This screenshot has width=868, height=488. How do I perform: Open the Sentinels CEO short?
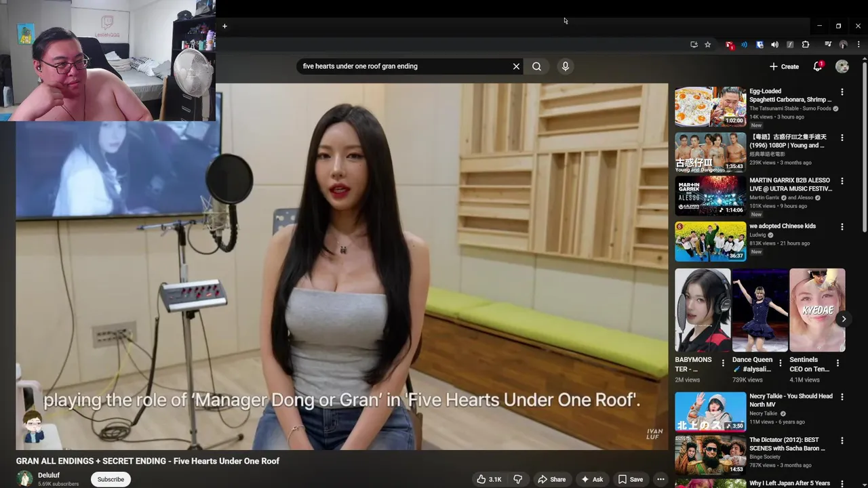817,310
